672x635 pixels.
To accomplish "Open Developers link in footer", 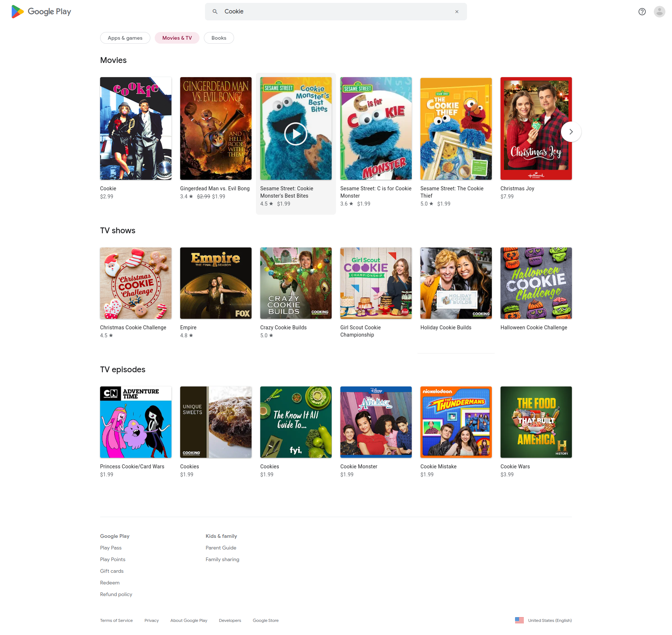I will coord(230,620).
